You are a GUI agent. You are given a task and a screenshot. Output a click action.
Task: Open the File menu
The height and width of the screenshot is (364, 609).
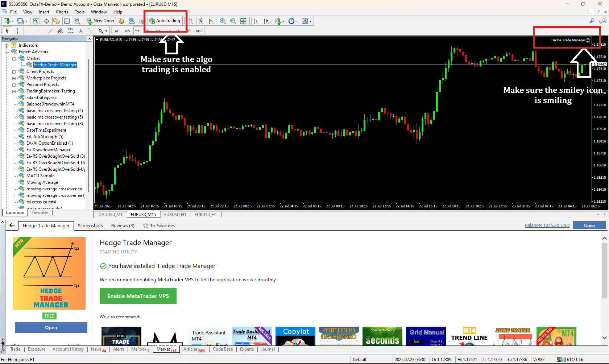tap(13, 12)
